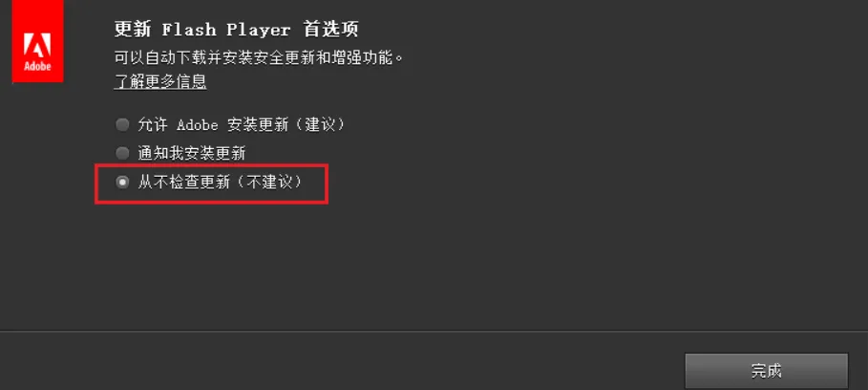This screenshot has height=390, width=868.
Task: Enable the notify-me-to-install-updates radio circle
Action: tap(122, 152)
